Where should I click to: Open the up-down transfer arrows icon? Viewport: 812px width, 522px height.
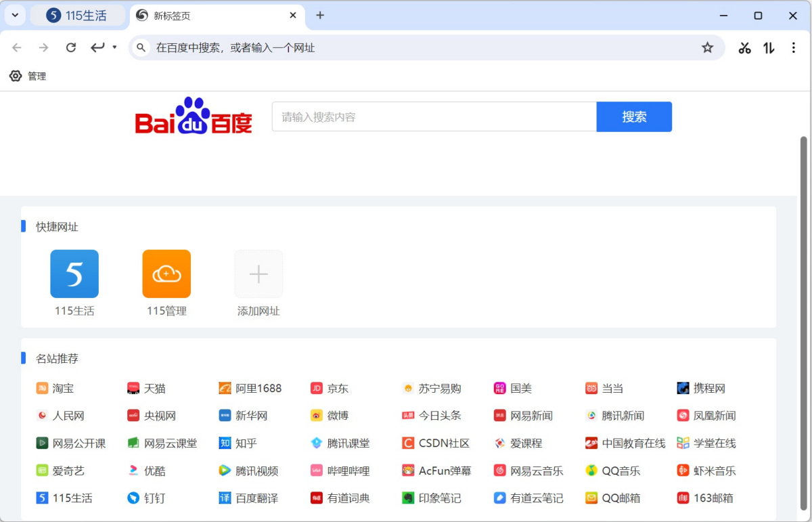pos(769,47)
